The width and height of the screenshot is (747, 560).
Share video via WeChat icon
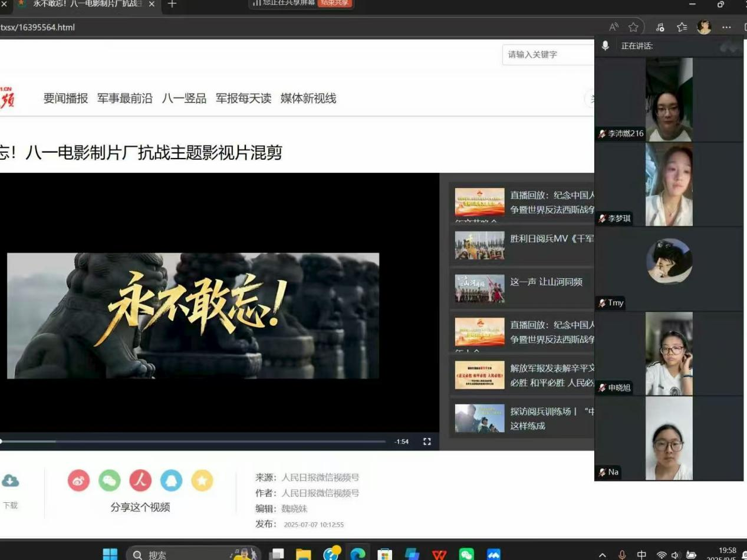[109, 481]
